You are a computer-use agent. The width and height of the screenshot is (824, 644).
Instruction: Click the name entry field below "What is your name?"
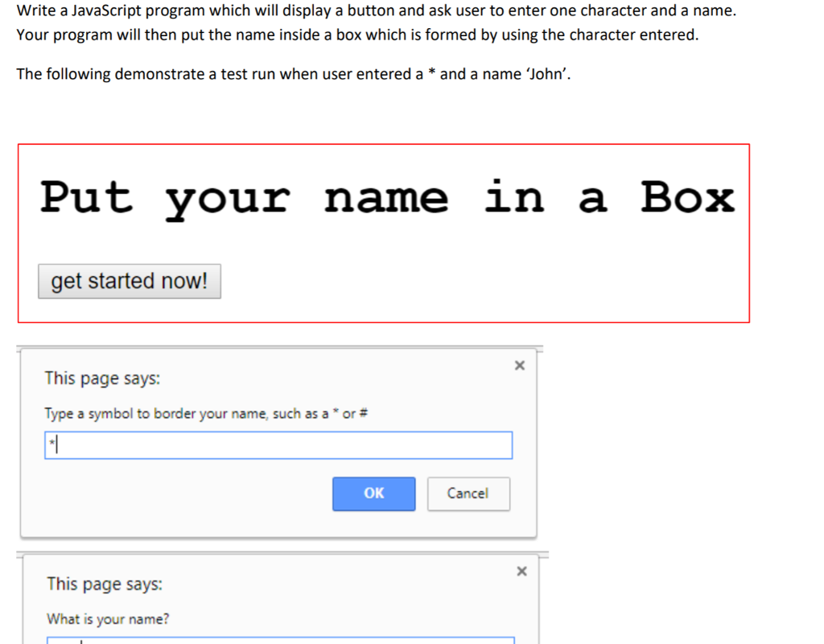point(278,642)
